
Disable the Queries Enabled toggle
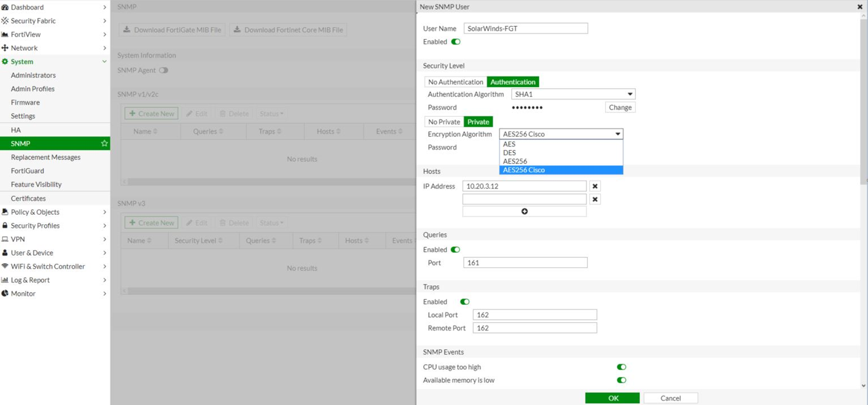pos(456,249)
